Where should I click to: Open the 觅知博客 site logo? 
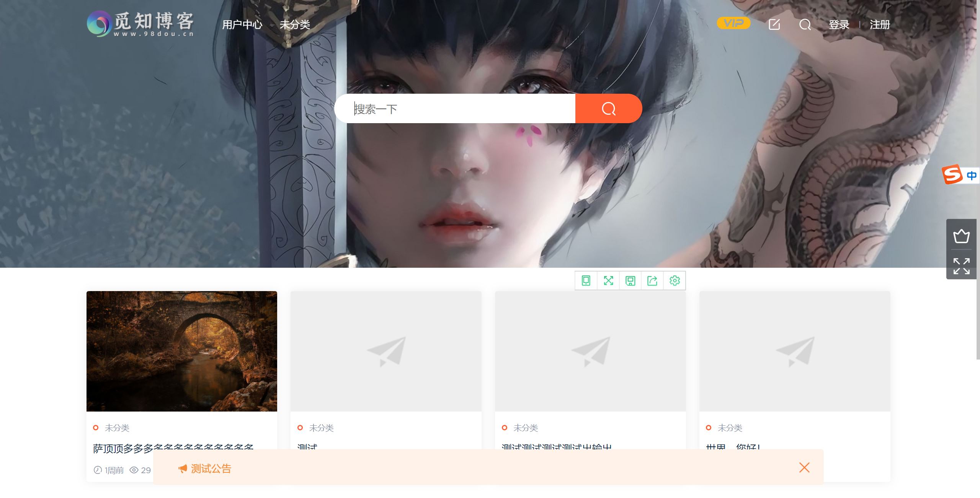(x=140, y=24)
